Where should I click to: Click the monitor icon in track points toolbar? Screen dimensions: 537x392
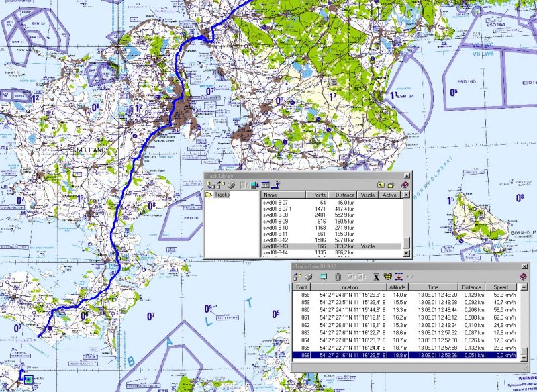tap(323, 276)
